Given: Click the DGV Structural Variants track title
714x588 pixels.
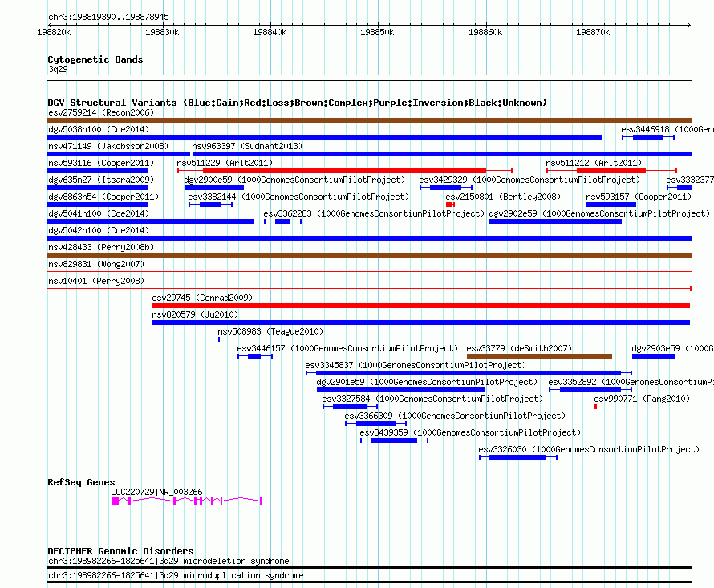Looking at the screenshot, I should coord(298,103).
